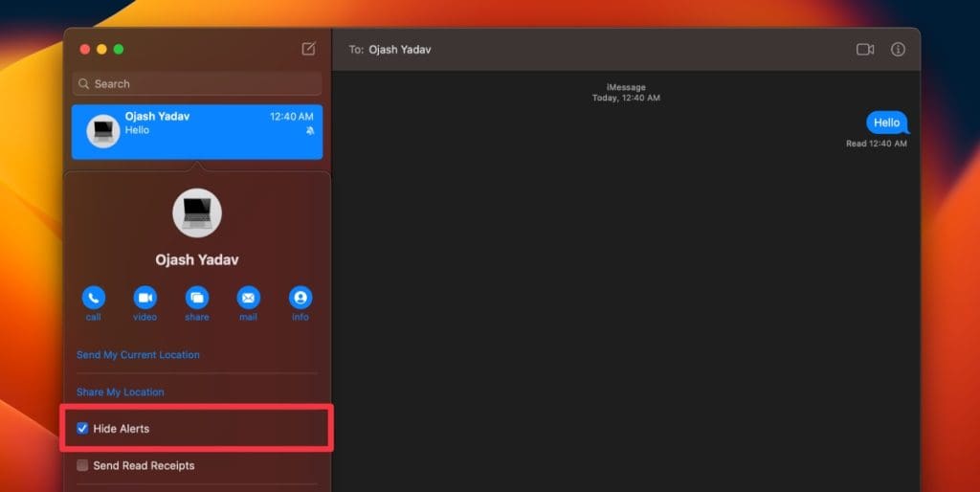This screenshot has width=980, height=492.
Task: Click the To: Ojash Yadav recipient field
Action: [390, 50]
